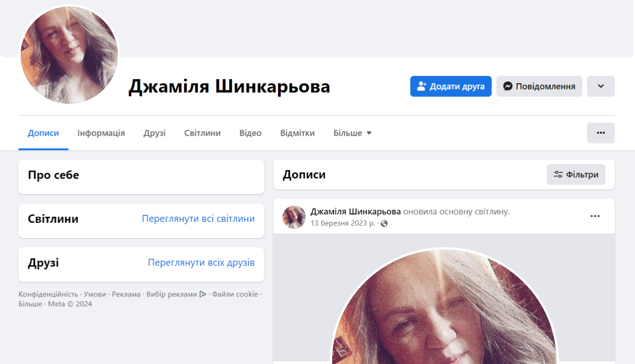Open the three-dot menu on the post
Screen dimensions: 635x364
pyautogui.click(x=595, y=216)
